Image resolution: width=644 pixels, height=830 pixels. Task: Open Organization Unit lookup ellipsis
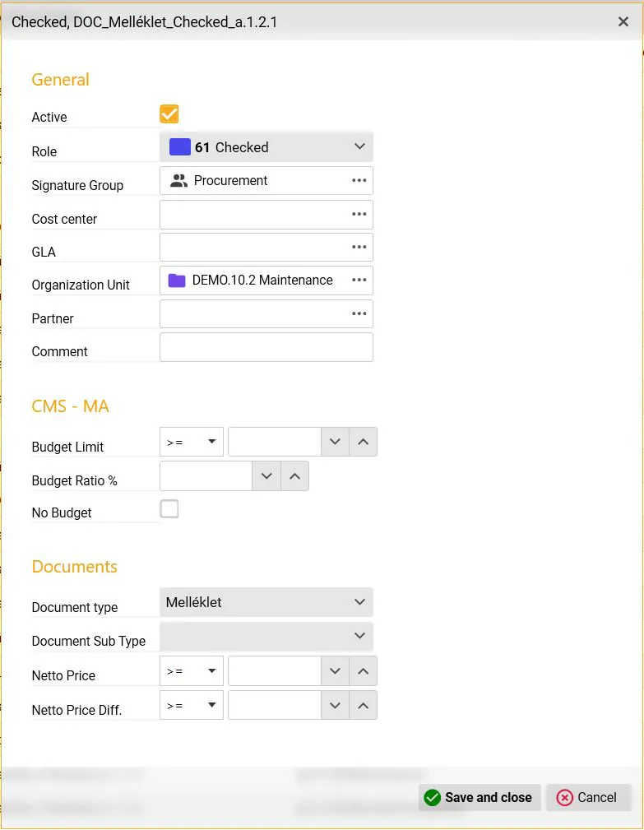click(359, 280)
